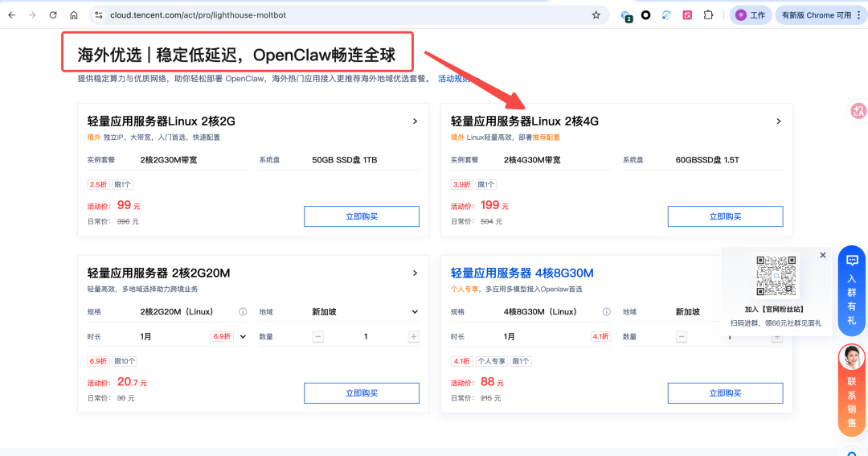Open the browser home page
Viewport: 868px width, 456px height.
tap(74, 15)
